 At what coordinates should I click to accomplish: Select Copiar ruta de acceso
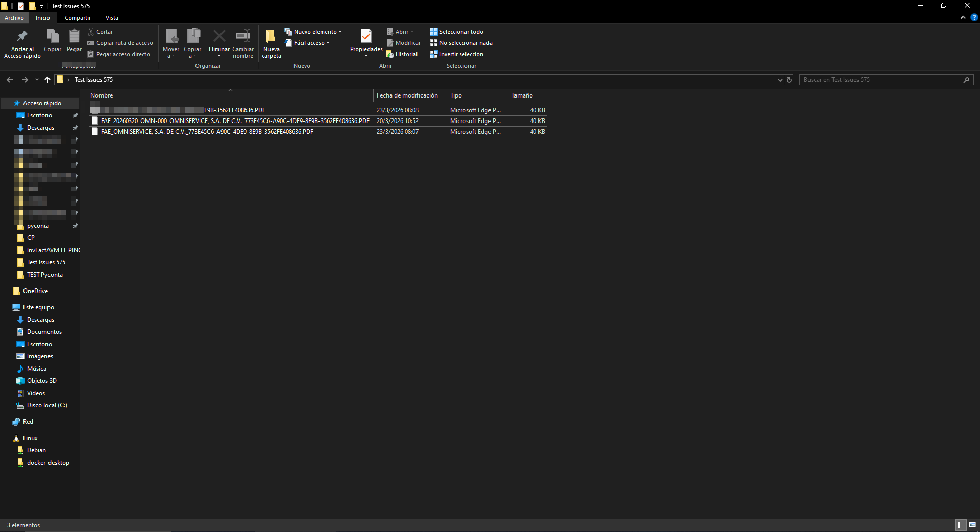point(120,43)
